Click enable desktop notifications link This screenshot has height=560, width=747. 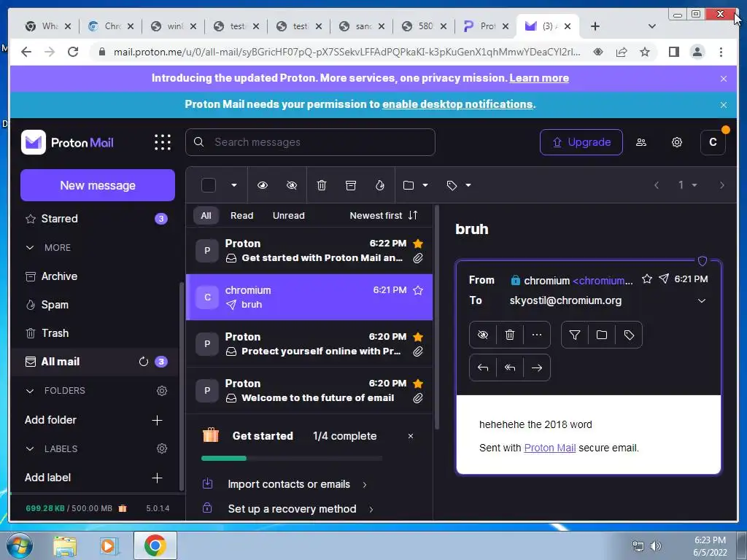tap(457, 104)
